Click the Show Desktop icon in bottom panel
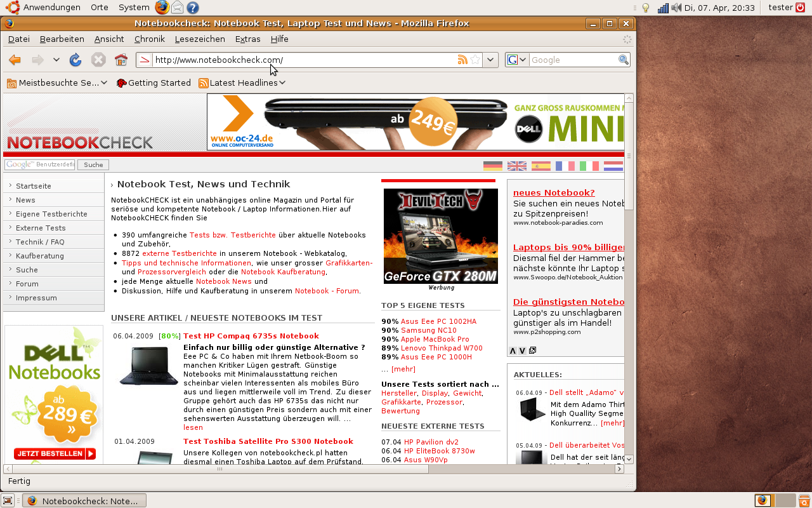The image size is (812, 508). point(8,500)
